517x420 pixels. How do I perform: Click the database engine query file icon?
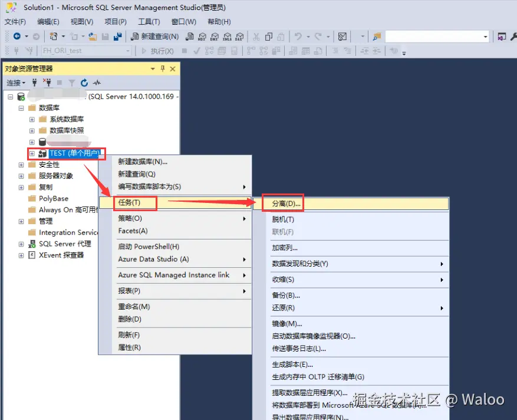click(190, 37)
